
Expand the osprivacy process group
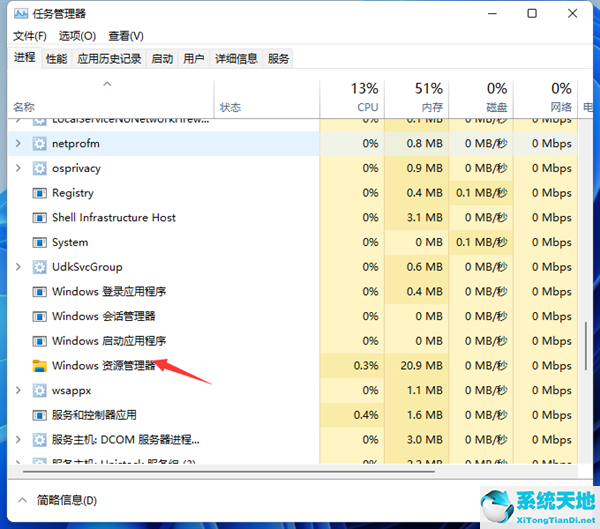click(x=18, y=168)
